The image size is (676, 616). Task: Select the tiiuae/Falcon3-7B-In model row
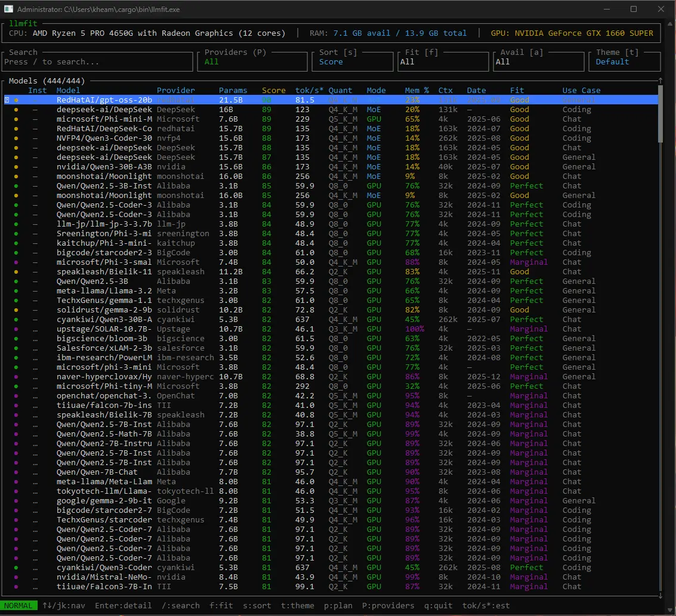[x=331, y=587]
